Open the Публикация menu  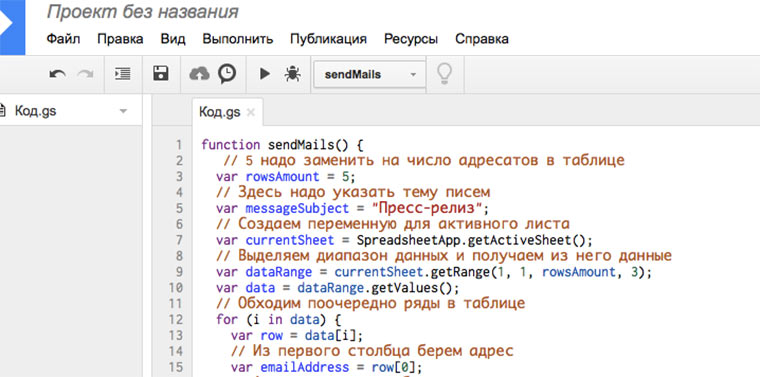tap(329, 39)
